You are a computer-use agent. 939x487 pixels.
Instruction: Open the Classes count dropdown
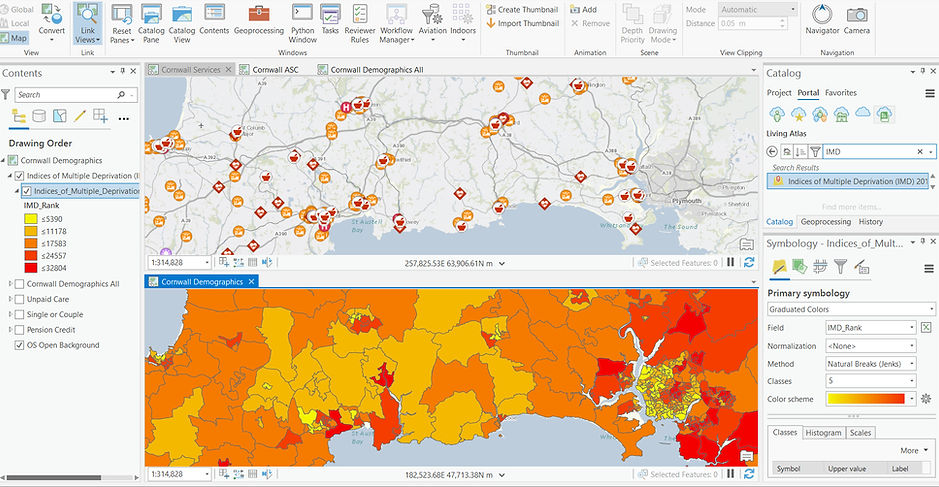point(871,381)
